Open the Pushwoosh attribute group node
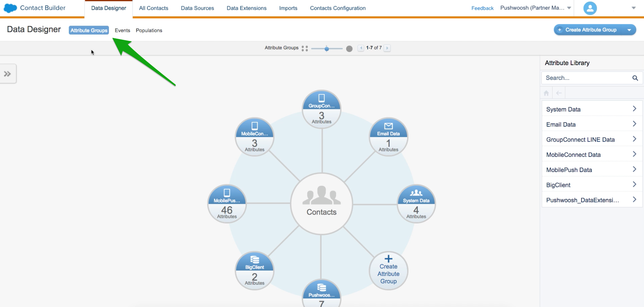This screenshot has height=307, width=644. point(322,294)
